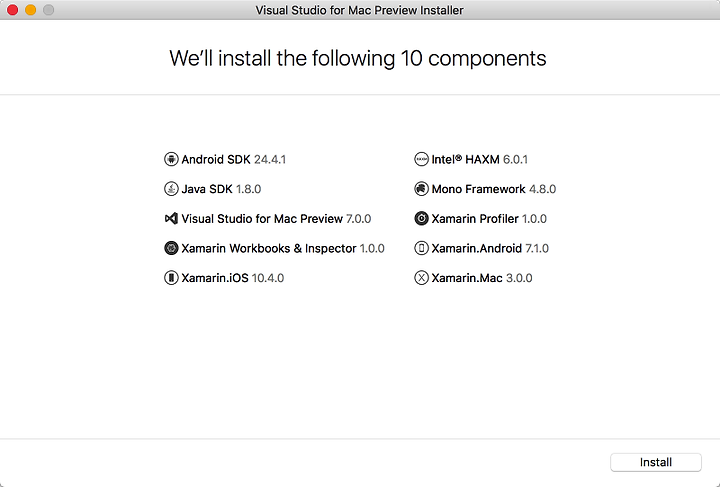This screenshot has height=487, width=720.
Task: Click the Android SDK robot icon
Action: tap(171, 159)
